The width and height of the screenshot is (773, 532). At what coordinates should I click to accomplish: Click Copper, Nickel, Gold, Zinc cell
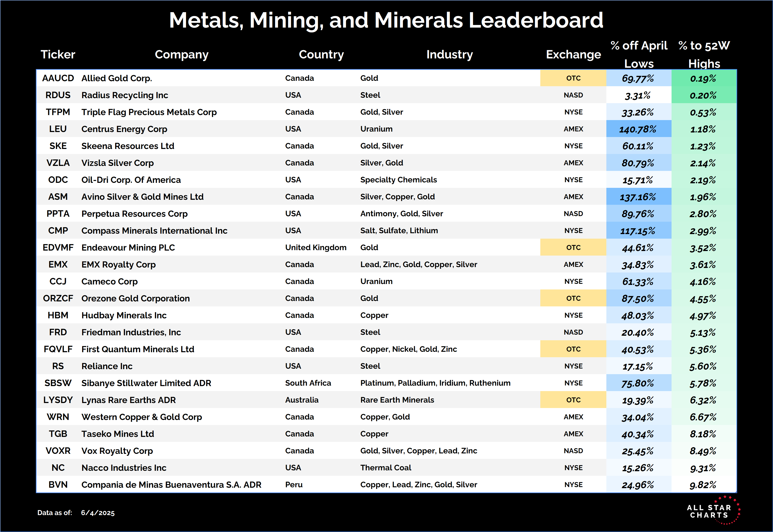point(408,349)
